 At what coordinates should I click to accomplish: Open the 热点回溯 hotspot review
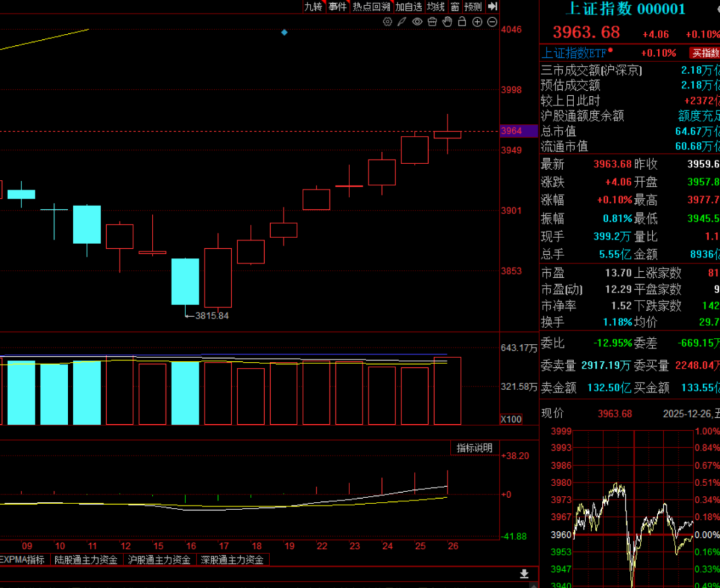pos(371,7)
